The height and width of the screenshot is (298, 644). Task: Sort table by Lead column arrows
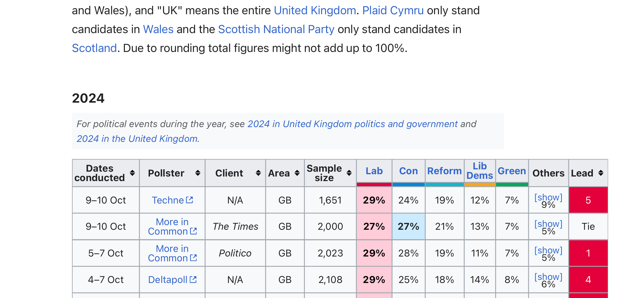601,173
